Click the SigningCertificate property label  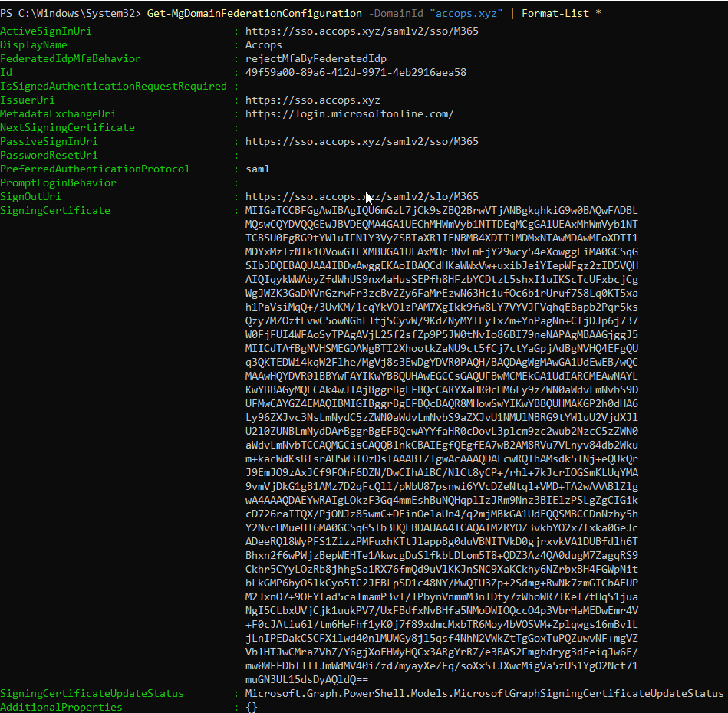(x=55, y=211)
